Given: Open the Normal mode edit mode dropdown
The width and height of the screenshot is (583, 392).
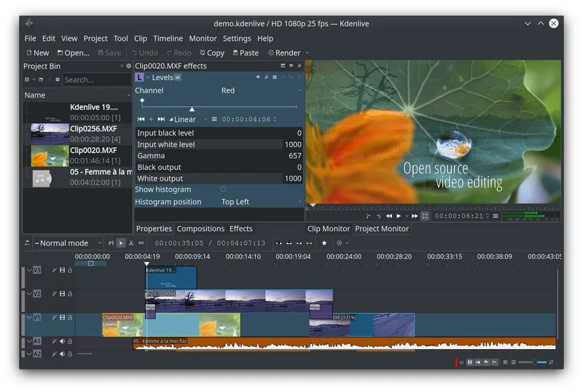Looking at the screenshot, I should pyautogui.click(x=68, y=243).
